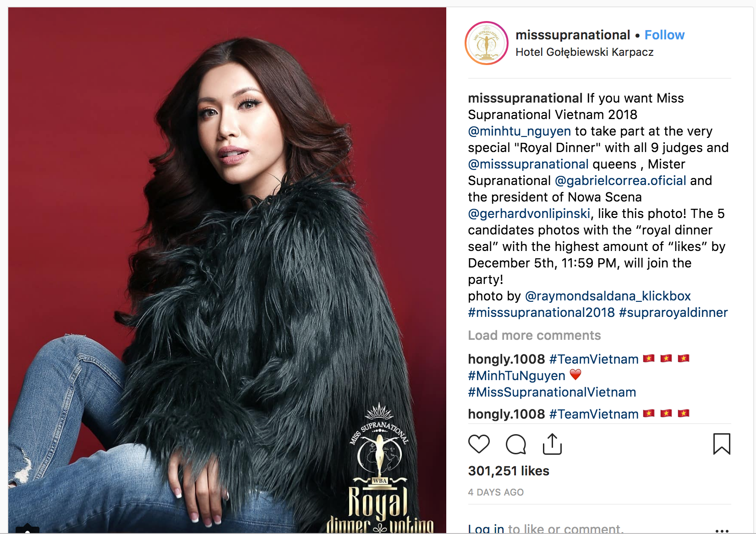Click the tagged people icon on photo
Screen dimensions: 756x534
tap(27, 529)
